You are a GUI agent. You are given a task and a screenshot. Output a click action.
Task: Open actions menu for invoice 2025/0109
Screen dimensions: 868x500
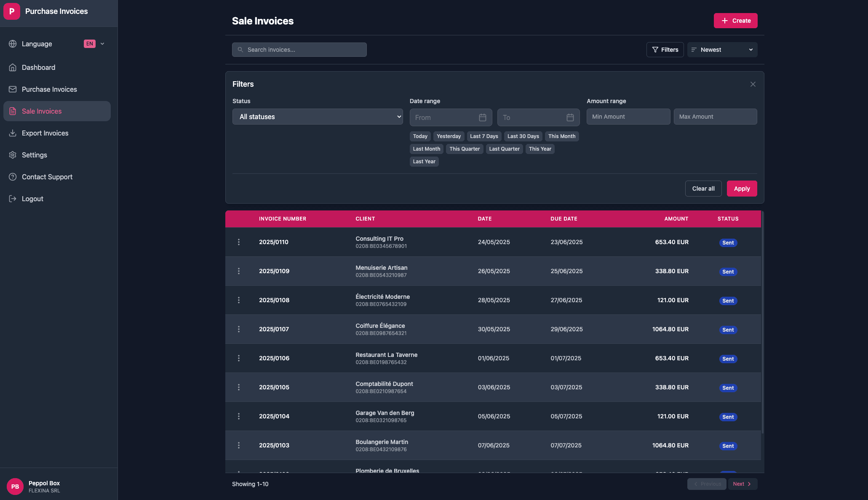click(239, 271)
